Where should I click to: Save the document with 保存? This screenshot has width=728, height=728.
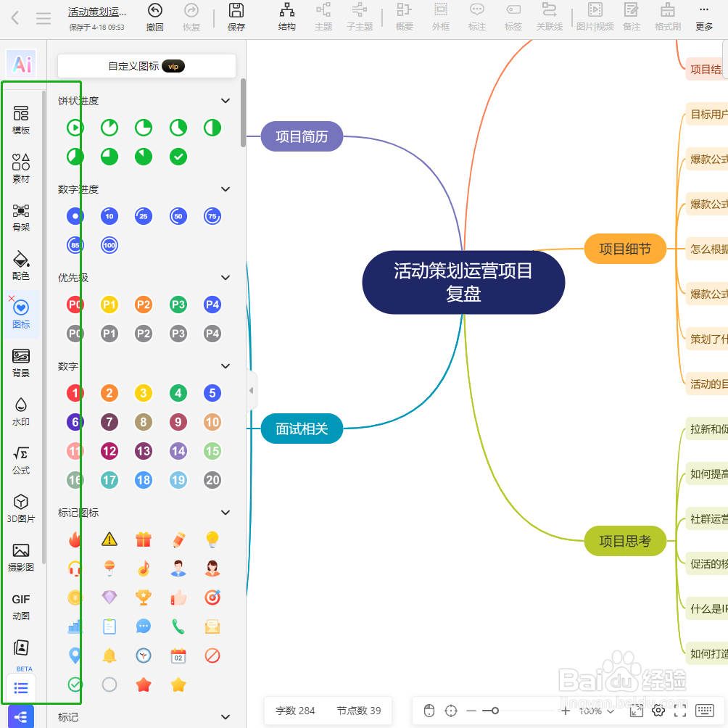(x=236, y=17)
